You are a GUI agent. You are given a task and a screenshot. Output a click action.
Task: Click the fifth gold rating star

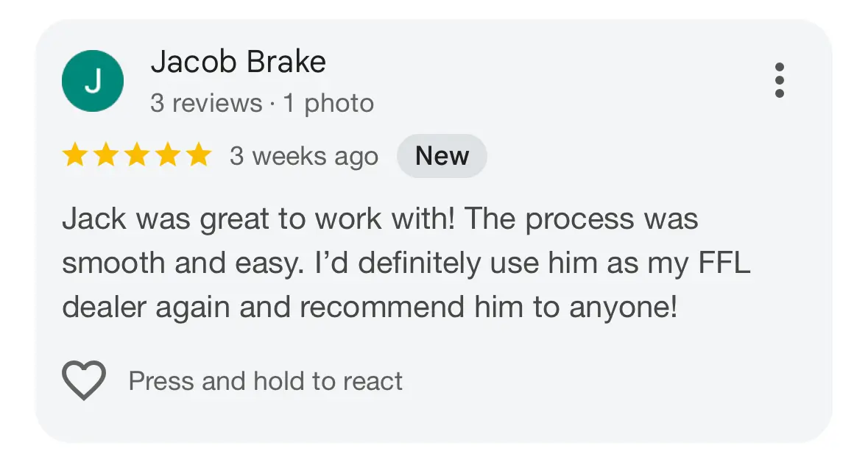pos(198,156)
